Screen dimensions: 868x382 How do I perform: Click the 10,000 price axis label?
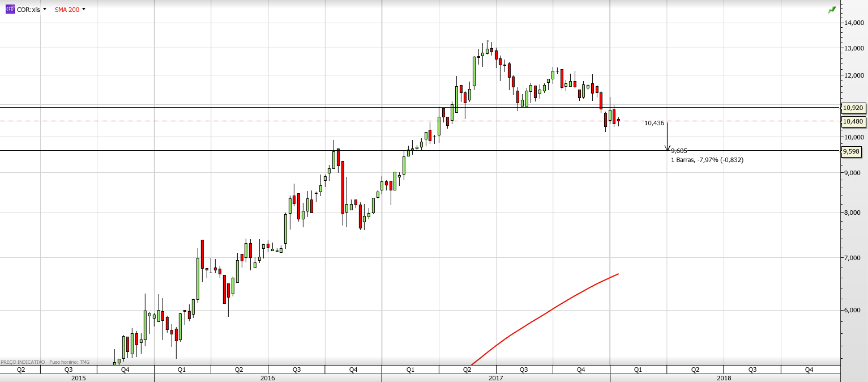pyautogui.click(x=854, y=137)
